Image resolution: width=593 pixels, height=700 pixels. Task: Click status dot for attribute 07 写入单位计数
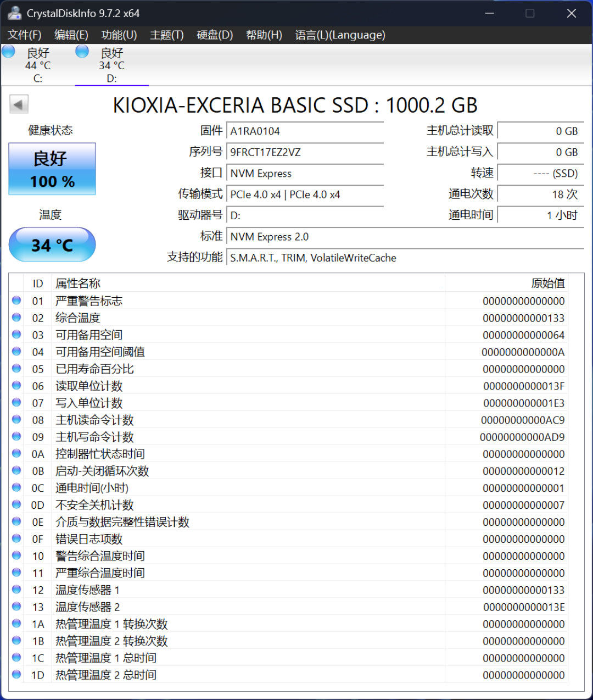coord(16,403)
